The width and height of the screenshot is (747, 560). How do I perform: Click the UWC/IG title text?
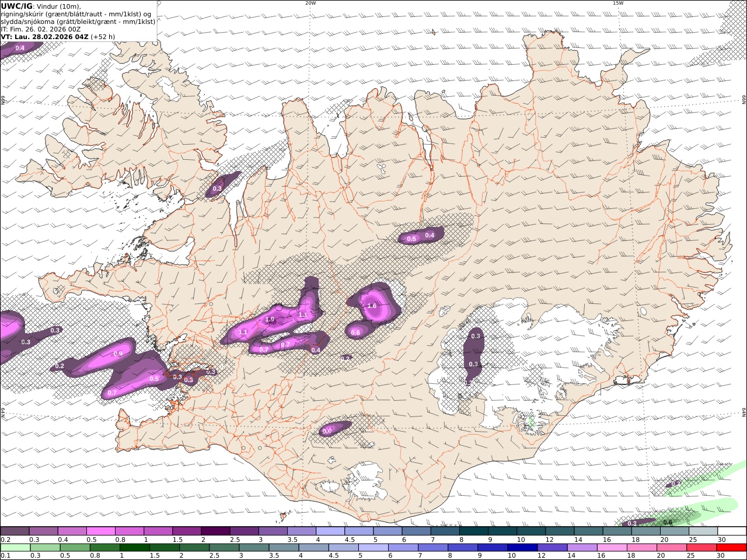tap(16, 6)
